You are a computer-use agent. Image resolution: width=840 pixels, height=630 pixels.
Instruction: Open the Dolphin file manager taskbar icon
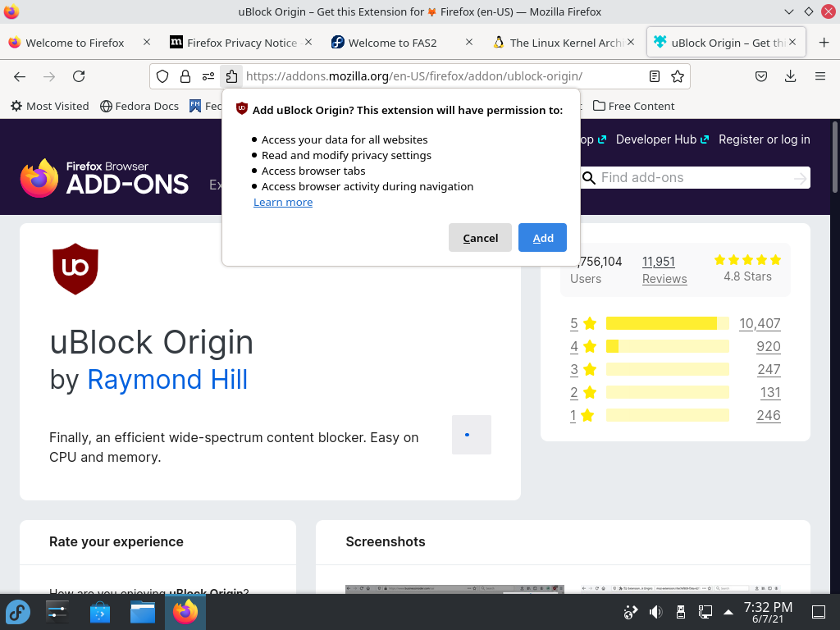point(143,612)
